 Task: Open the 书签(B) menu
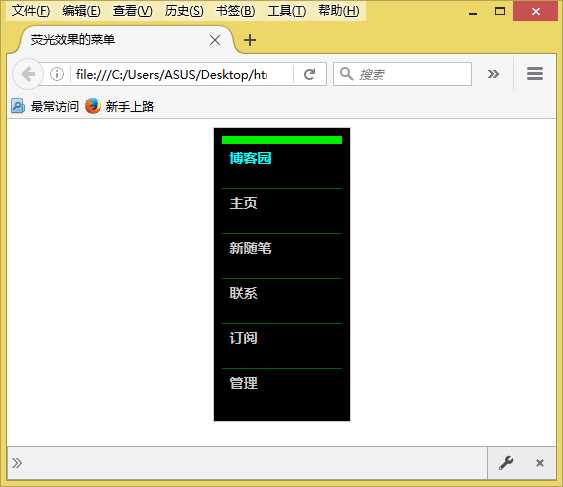(x=235, y=11)
